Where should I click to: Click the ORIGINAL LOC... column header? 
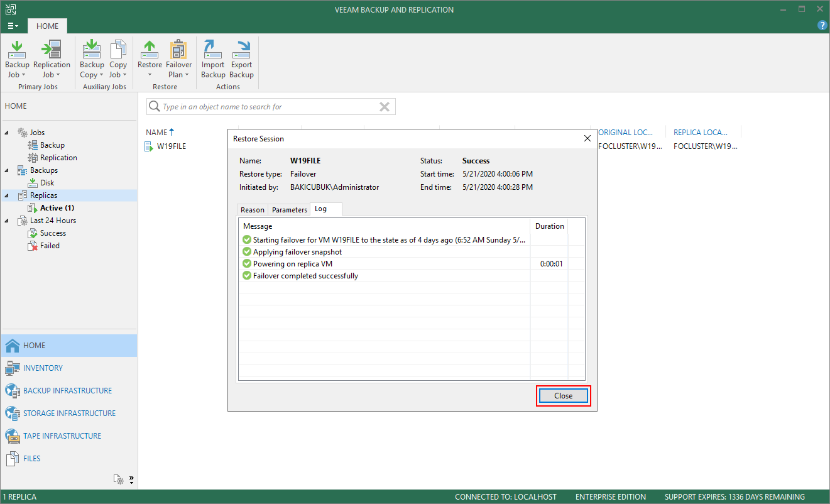[x=625, y=133]
